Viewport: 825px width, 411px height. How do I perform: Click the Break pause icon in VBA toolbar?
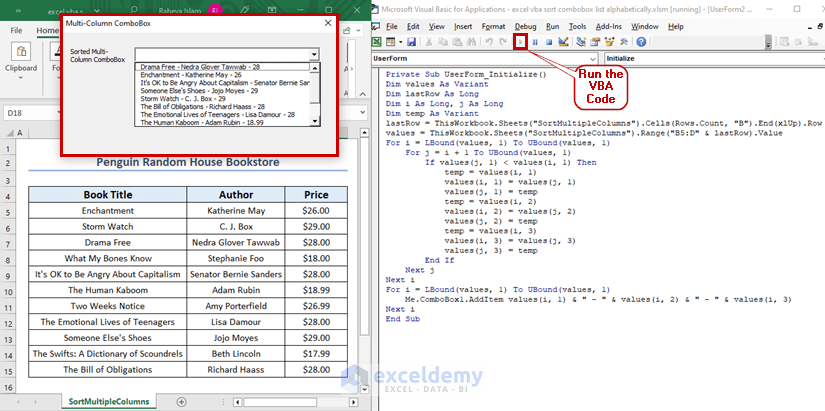click(x=535, y=42)
